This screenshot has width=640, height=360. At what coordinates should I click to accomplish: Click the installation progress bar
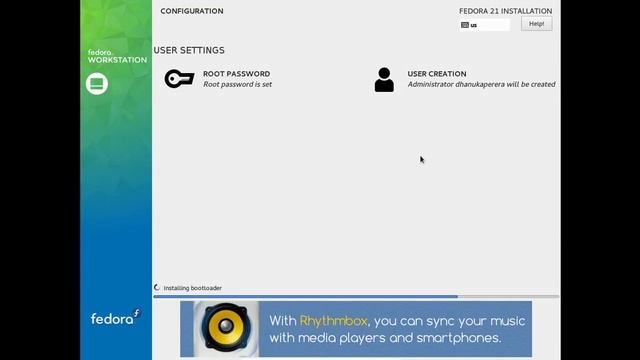point(356,297)
